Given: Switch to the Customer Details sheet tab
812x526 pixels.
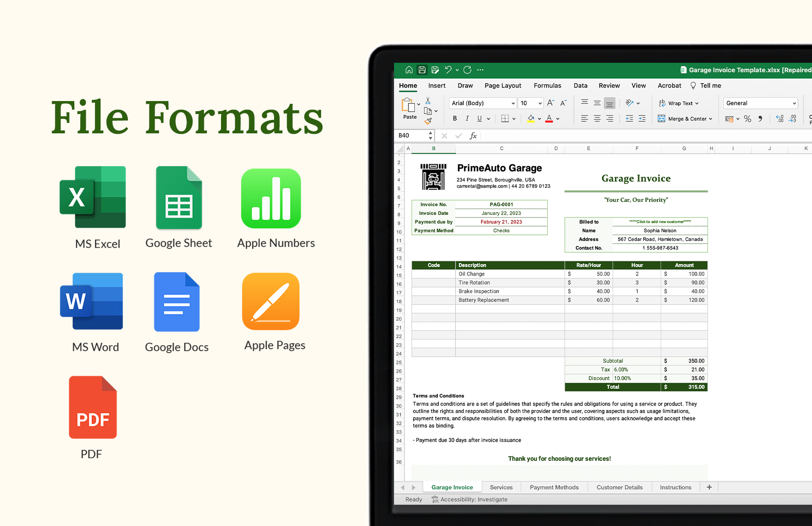Looking at the screenshot, I should click(x=620, y=487).
